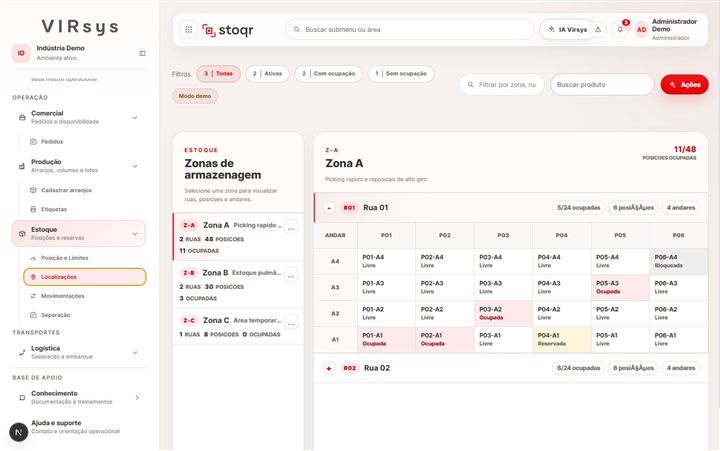Click the Buscar produto input field
720x451 pixels.
coord(602,85)
